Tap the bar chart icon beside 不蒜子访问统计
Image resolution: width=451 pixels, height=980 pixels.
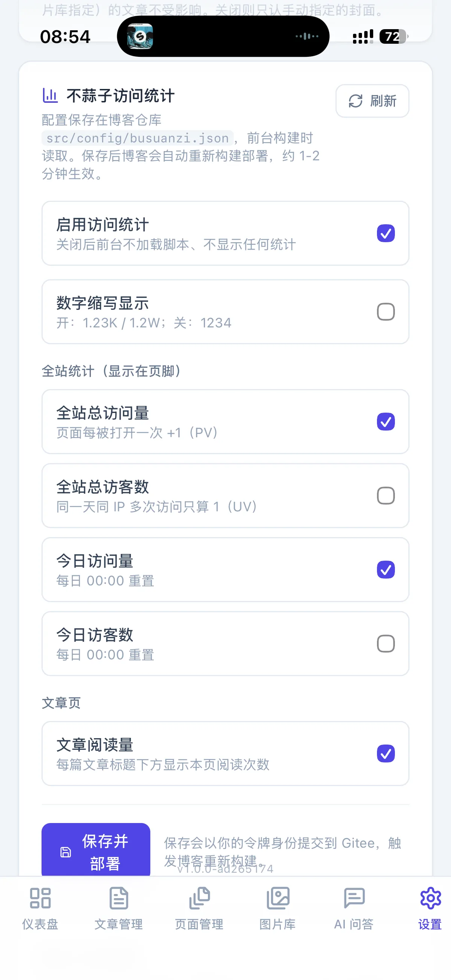pyautogui.click(x=50, y=95)
